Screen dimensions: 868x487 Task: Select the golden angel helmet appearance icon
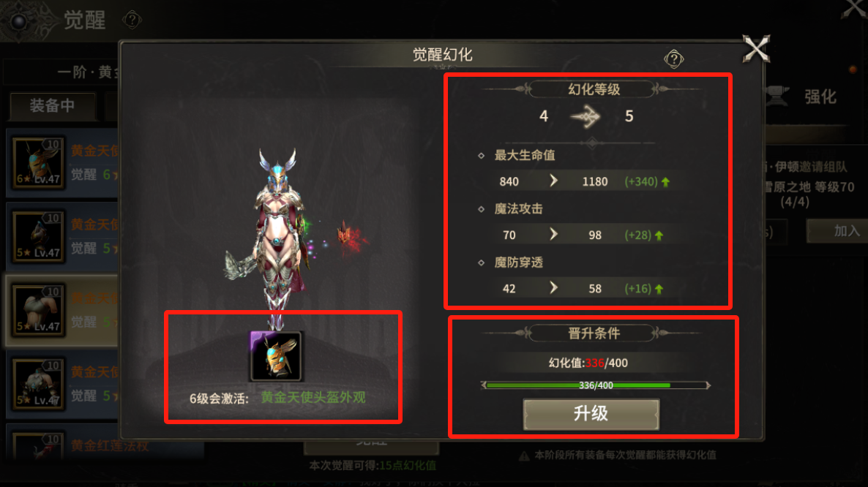[276, 356]
